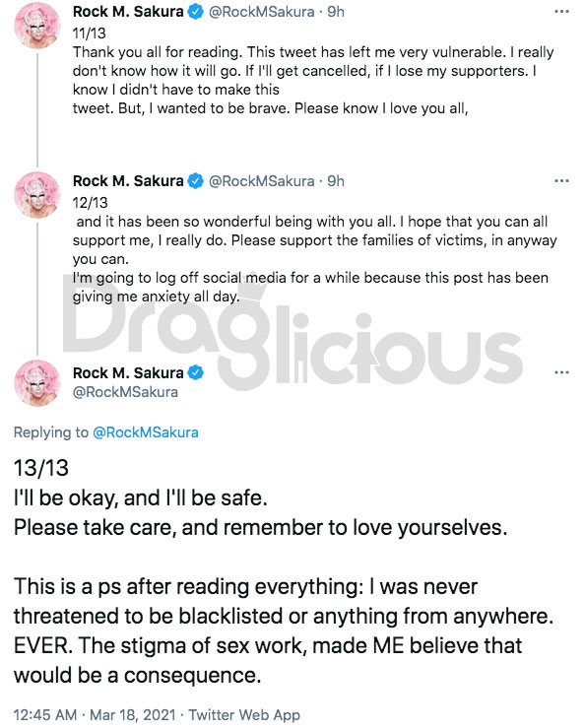Click the verified badge on the 12/13 tweet

tap(195, 181)
